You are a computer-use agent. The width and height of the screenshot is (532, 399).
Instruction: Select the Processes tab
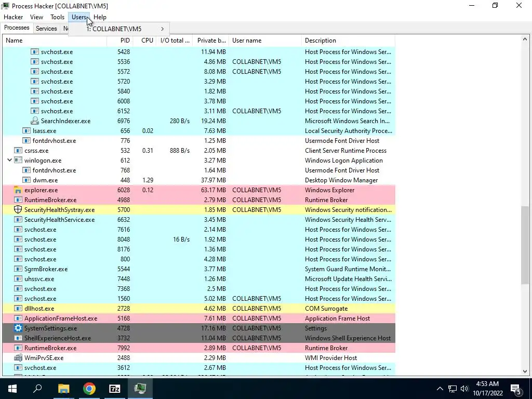(17, 28)
